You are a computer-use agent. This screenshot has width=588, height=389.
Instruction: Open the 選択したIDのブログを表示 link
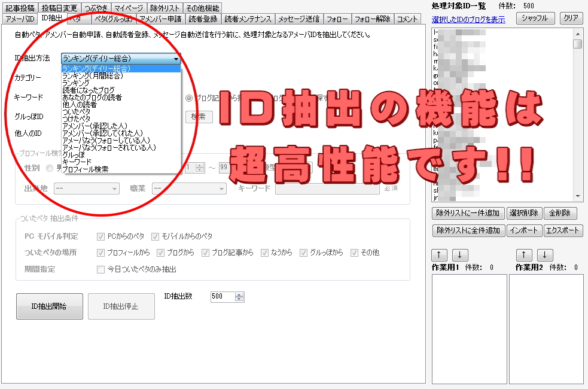point(468,20)
